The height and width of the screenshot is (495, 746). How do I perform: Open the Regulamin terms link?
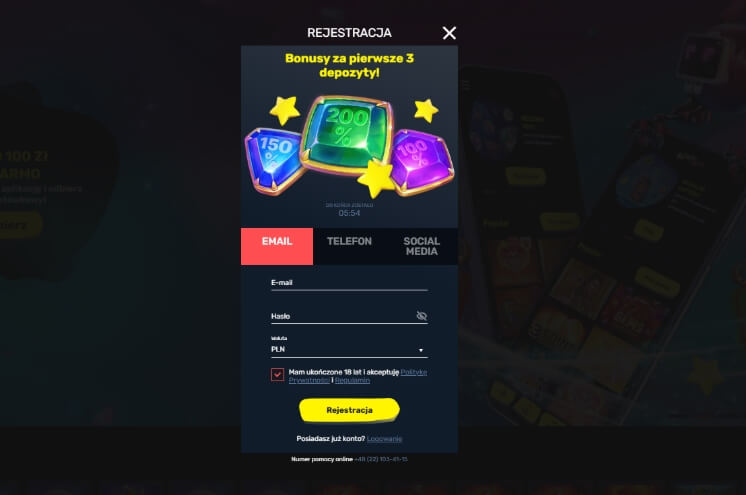[352, 380]
